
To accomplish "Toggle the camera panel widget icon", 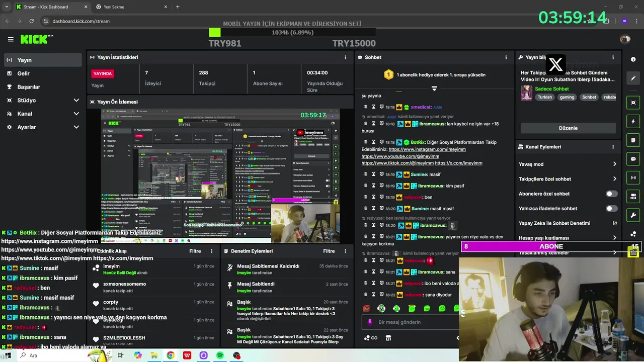I will point(633,196).
